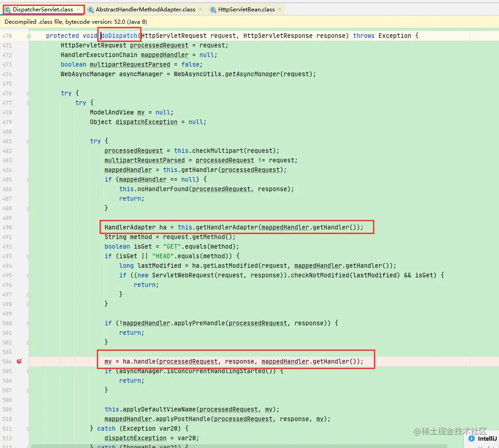Collapse the try block fold at line 477

pos(29,103)
